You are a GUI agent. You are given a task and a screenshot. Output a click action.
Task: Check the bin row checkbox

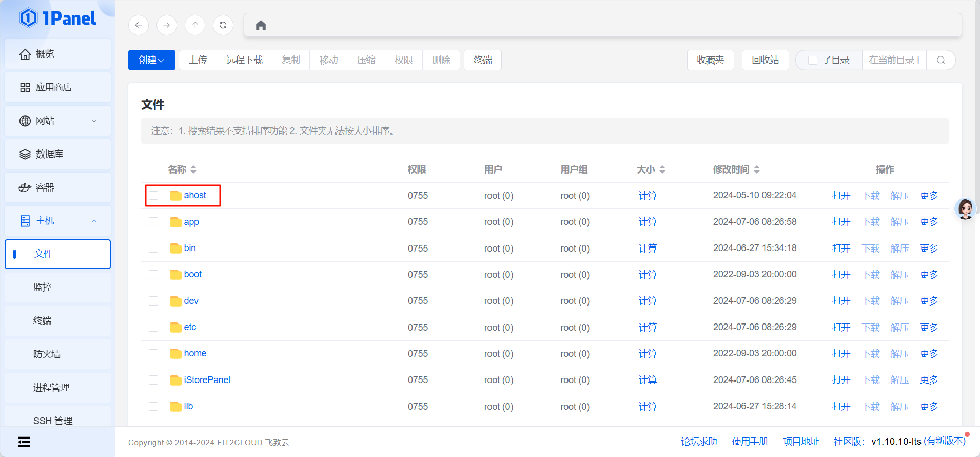point(153,249)
